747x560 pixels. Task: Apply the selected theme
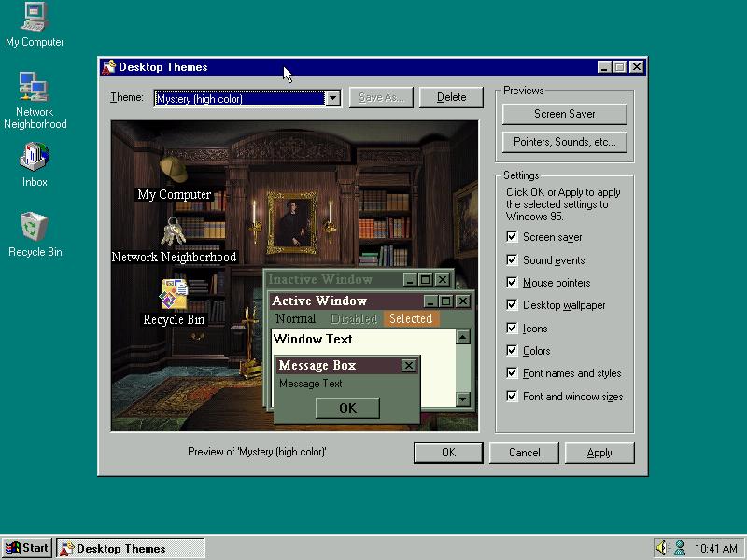click(x=599, y=453)
